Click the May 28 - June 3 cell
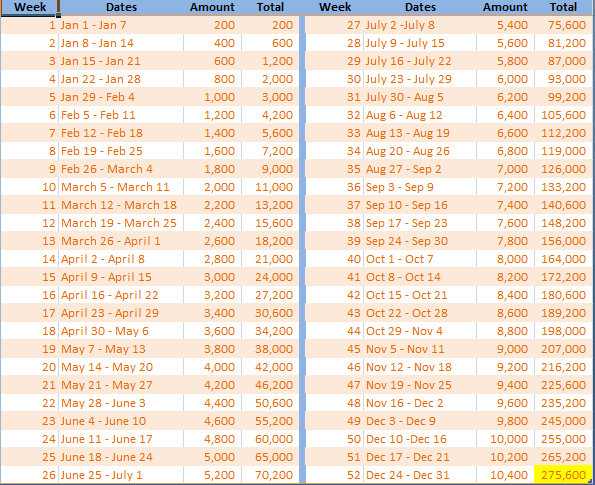 click(x=121, y=403)
